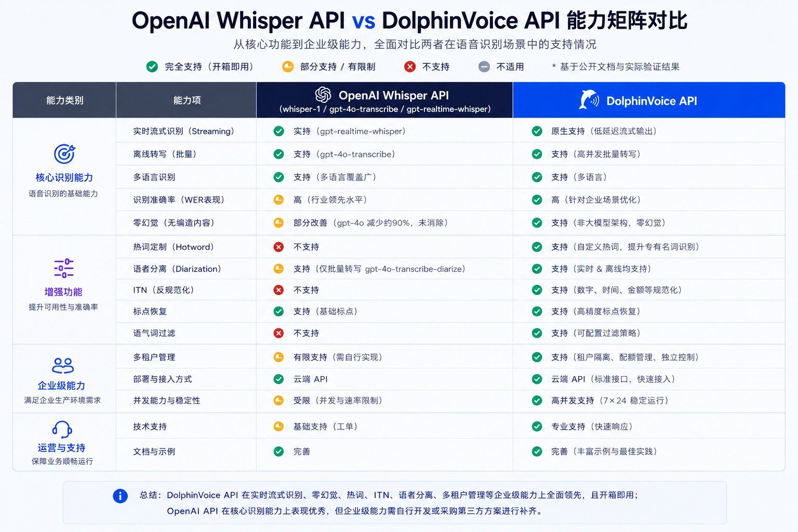
Task: Click yellow partial icon beside 部分改善 text
Action: click(278, 222)
